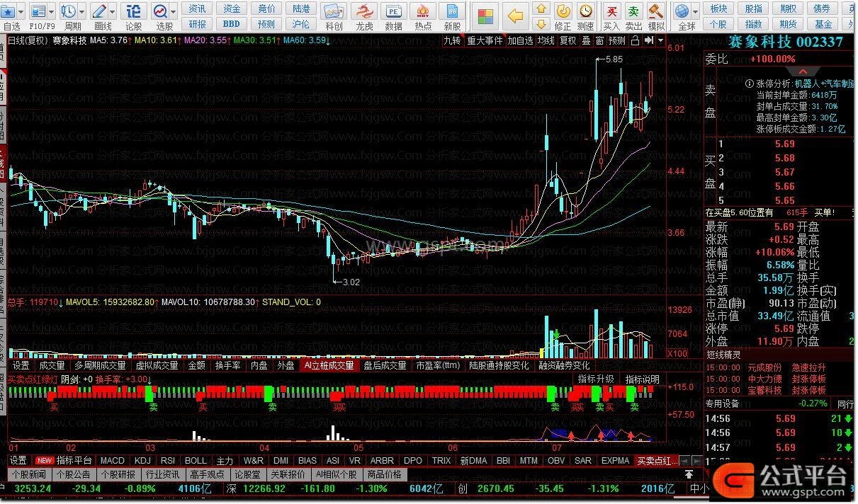This screenshot has height=504, width=858.
Task: Click the BBD toolbar button
Action: click(232, 24)
